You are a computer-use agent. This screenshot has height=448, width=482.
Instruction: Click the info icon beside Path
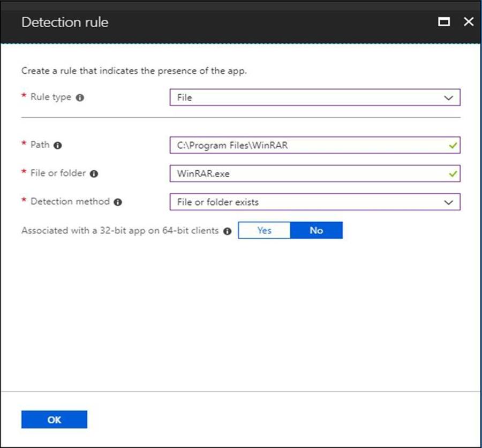coord(57,146)
